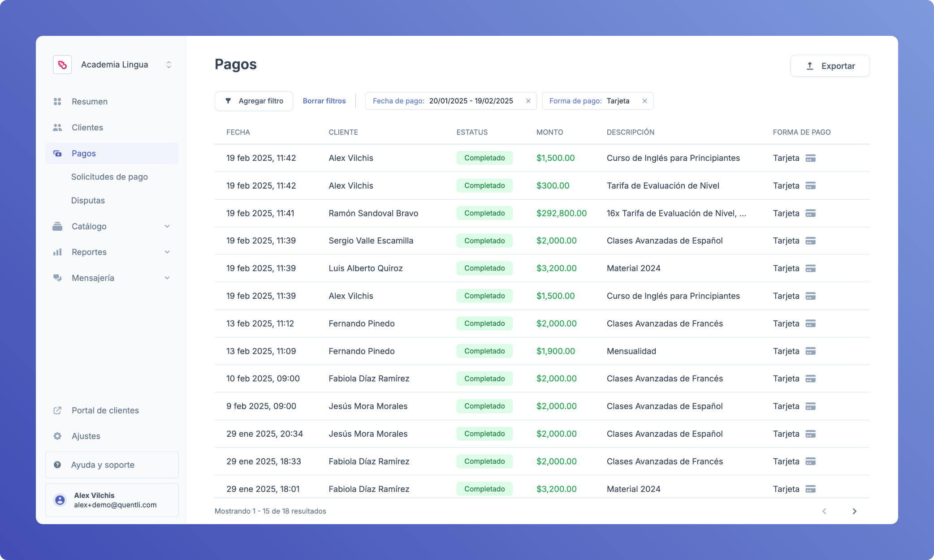This screenshot has width=934, height=560.
Task: Expand the Mensajería submenu chevron
Action: [x=167, y=278]
